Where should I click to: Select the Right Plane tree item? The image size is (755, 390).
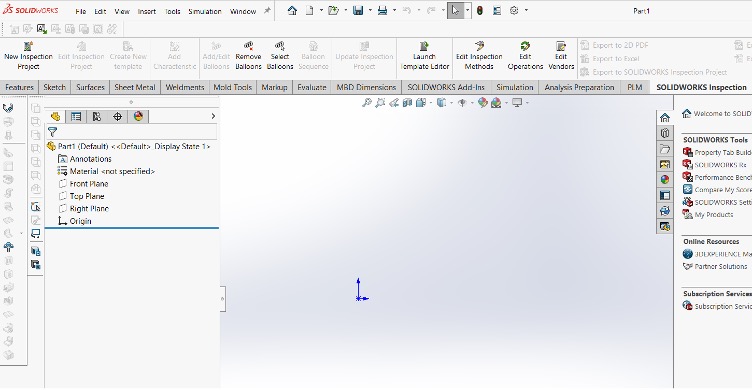tap(83, 209)
